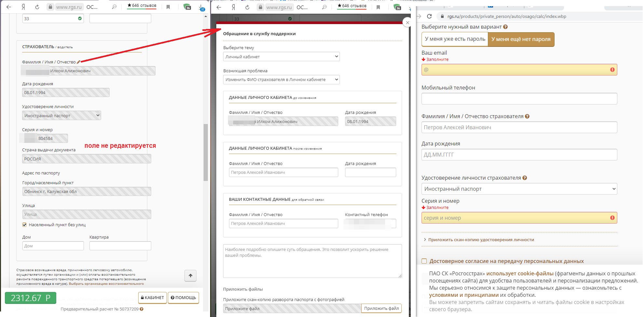
Task: Close the Обращение в службу поддержки dialog
Action: click(x=407, y=22)
